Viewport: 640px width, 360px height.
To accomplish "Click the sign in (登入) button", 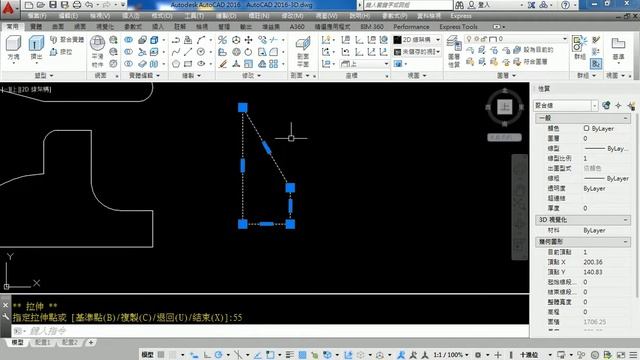I will pyautogui.click(x=480, y=5).
